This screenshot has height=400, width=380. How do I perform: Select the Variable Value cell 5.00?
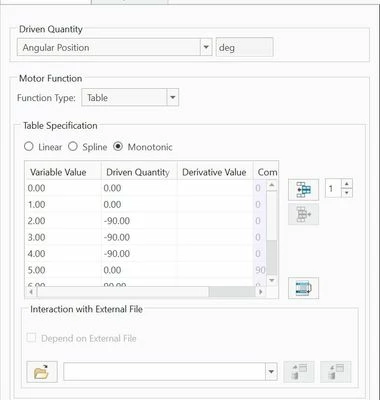[x=63, y=270]
